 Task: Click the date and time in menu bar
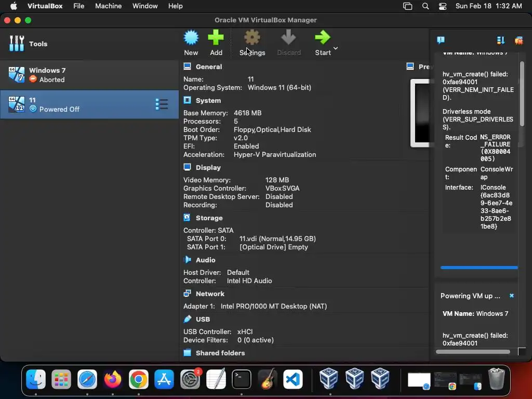pyautogui.click(x=488, y=6)
